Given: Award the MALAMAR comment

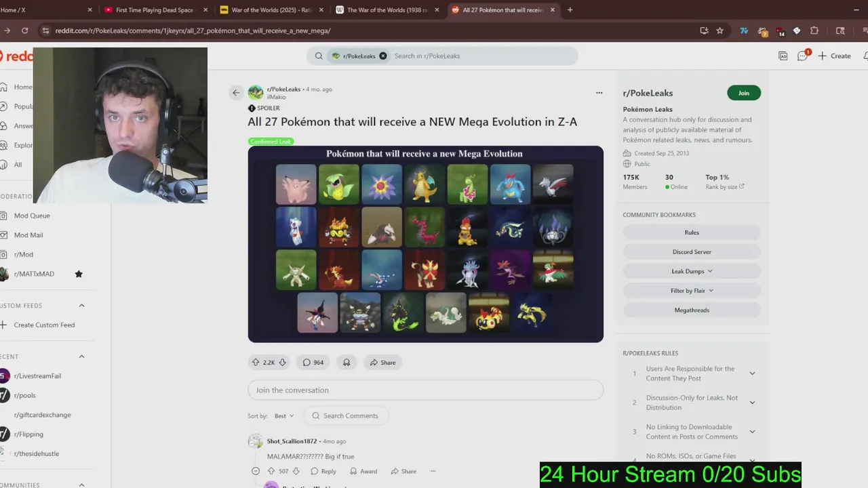Looking at the screenshot, I should pyautogui.click(x=363, y=471).
